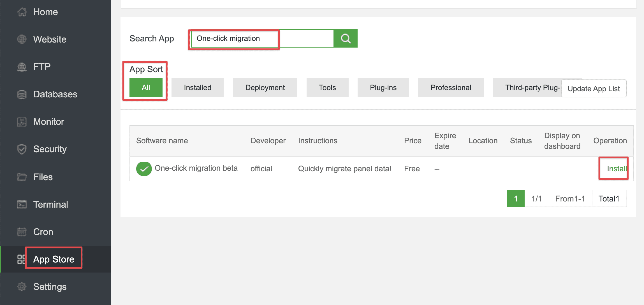Launch the Terminal
This screenshot has width=644, height=305.
(x=50, y=204)
